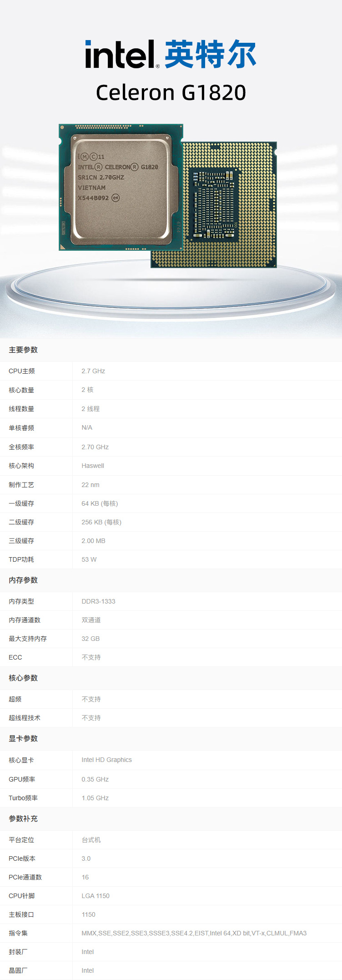Click the Intel logo at top
This screenshot has width=342, height=980.
point(122,54)
